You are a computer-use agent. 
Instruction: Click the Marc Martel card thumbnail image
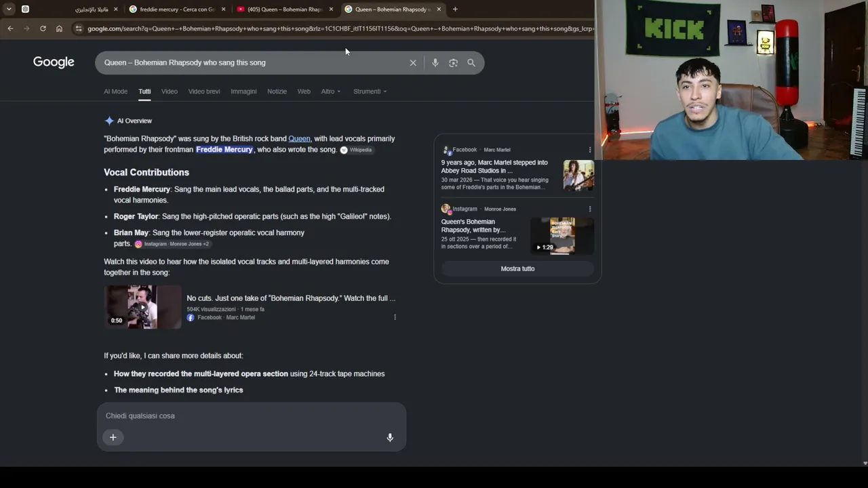click(578, 176)
